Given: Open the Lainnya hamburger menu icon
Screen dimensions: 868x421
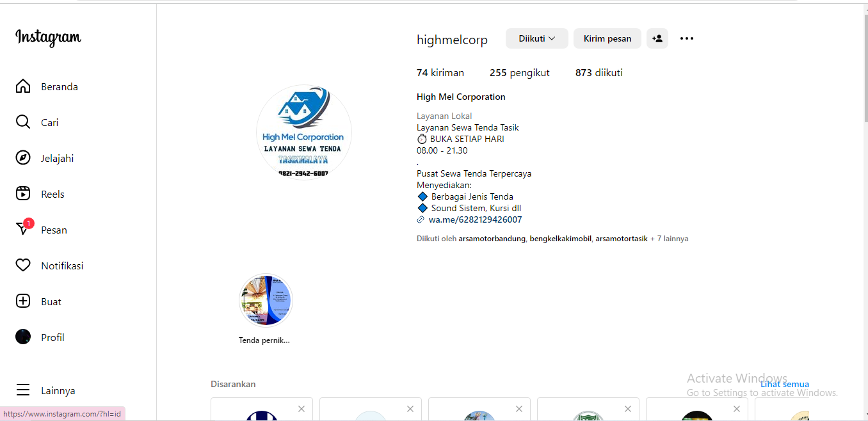Looking at the screenshot, I should [23, 390].
